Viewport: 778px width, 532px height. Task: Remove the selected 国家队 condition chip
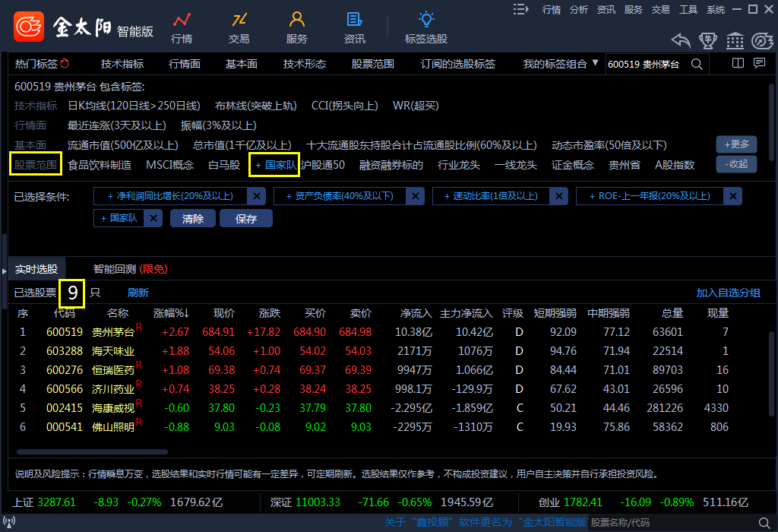pos(153,218)
